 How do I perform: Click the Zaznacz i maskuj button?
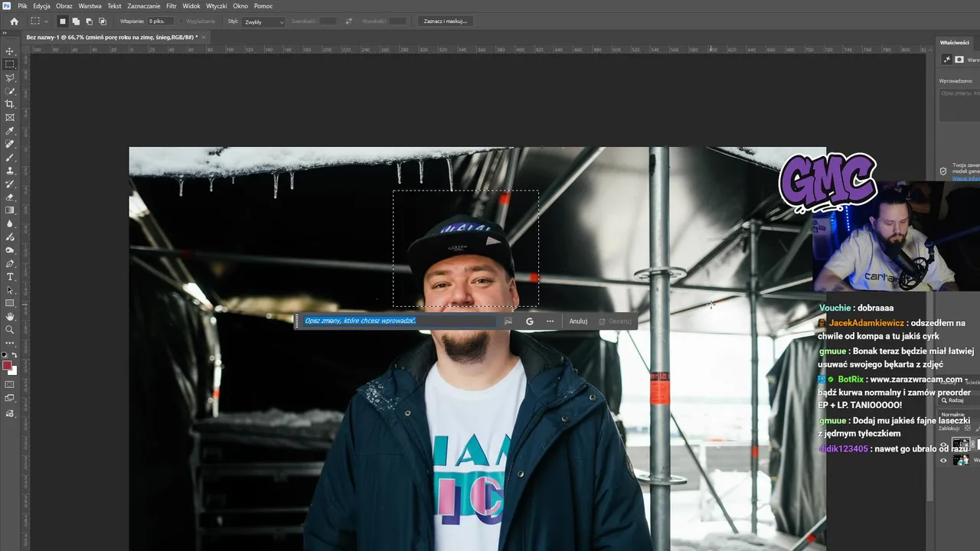click(445, 21)
